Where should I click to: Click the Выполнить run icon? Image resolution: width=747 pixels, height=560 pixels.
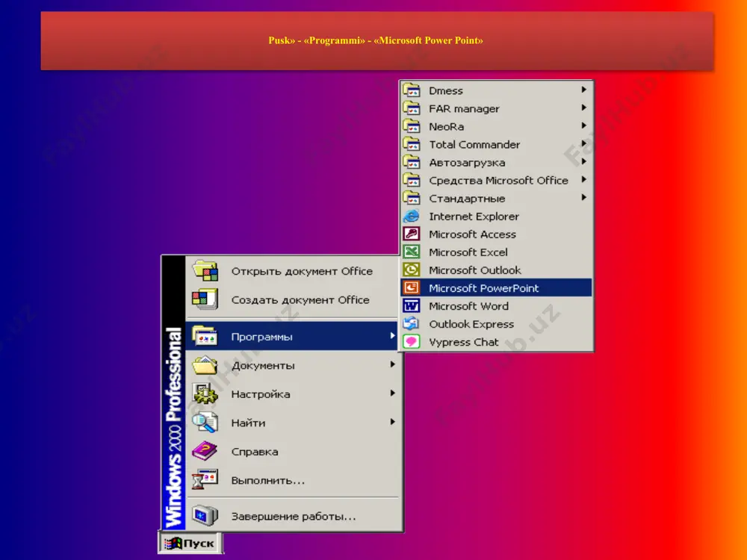point(205,480)
